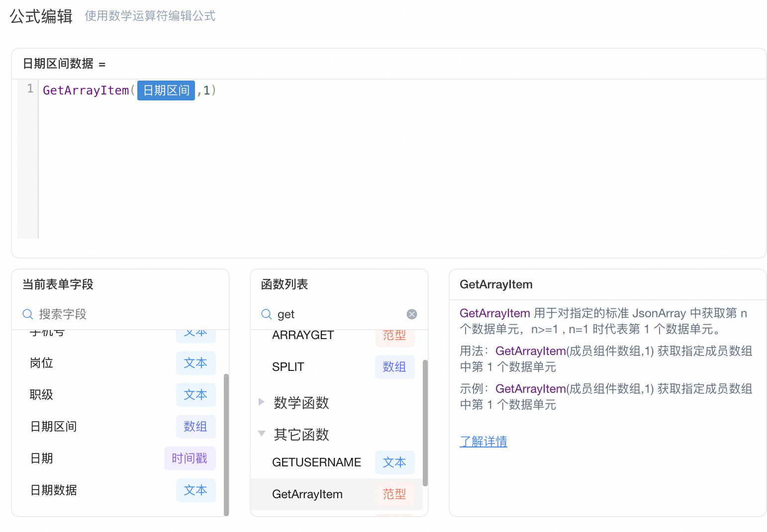
Task: Select the 岗位 field row
Action: (120, 363)
